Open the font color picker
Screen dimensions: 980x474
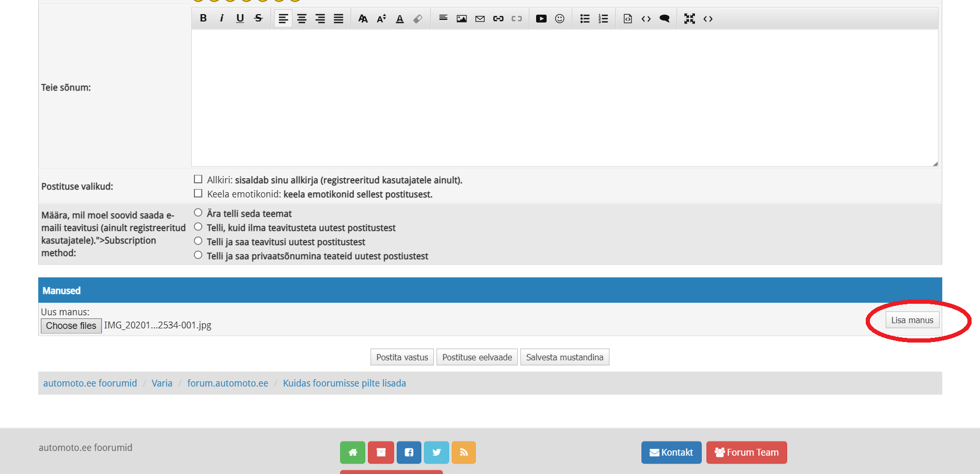pyautogui.click(x=400, y=19)
